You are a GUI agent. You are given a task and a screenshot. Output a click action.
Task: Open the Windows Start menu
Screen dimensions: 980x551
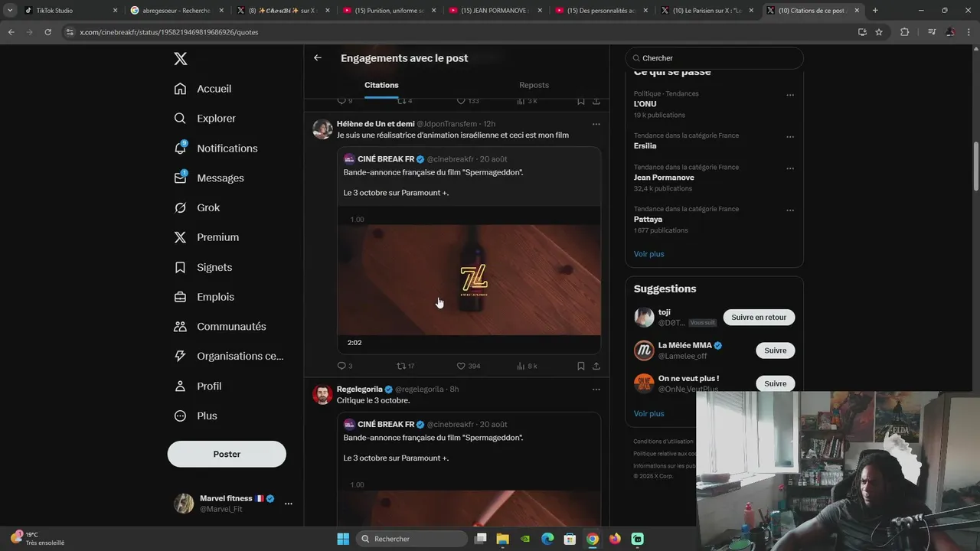click(343, 539)
